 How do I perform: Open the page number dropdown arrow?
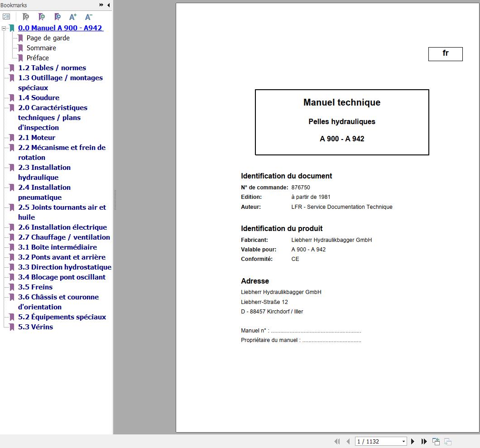click(403, 441)
